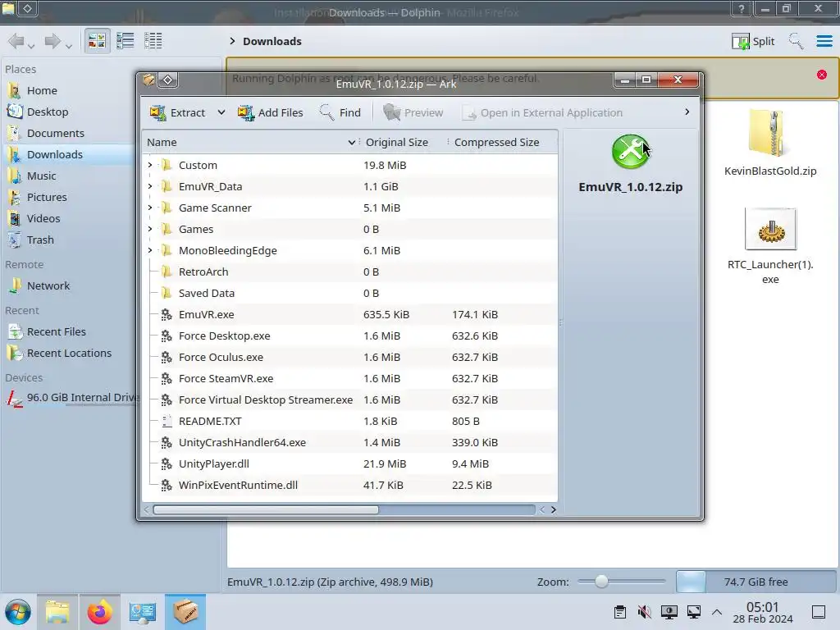This screenshot has height=630, width=840.
Task: Select the RetroArch folder row
Action: pyautogui.click(x=349, y=272)
